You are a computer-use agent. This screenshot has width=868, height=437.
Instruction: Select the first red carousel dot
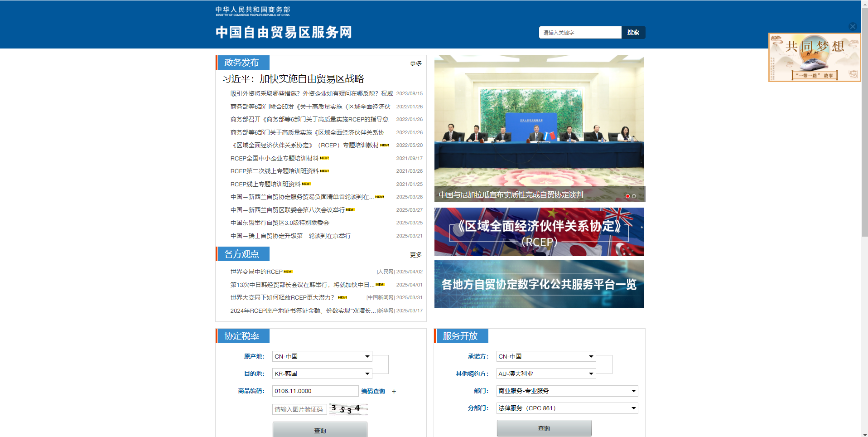tap(627, 196)
